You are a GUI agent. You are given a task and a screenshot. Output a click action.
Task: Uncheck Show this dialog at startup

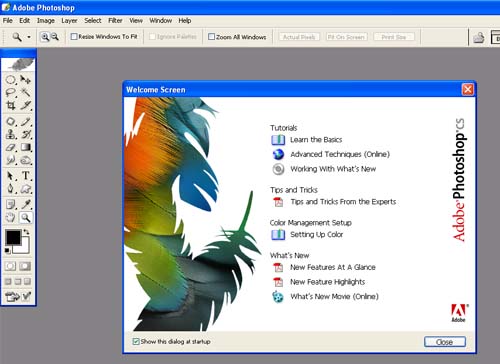[136, 341]
